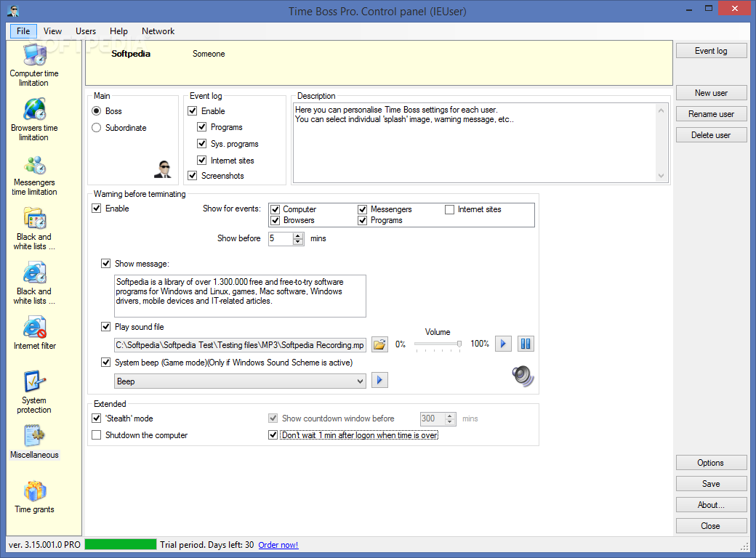Increase Show before minutes spinner
The height and width of the screenshot is (558, 756).
[x=299, y=235]
